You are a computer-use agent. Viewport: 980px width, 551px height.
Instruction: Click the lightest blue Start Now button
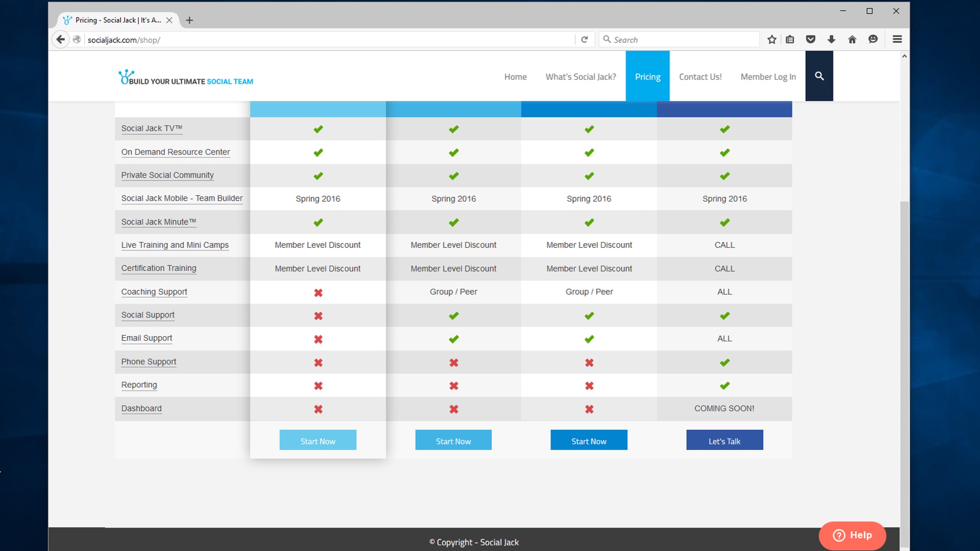(x=318, y=441)
